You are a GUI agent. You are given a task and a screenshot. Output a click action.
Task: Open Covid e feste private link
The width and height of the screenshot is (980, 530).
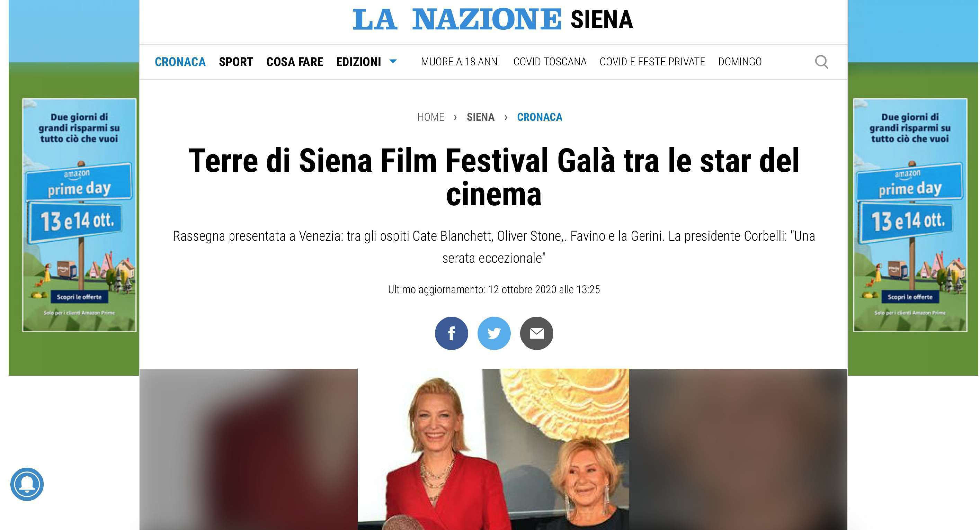click(x=652, y=62)
